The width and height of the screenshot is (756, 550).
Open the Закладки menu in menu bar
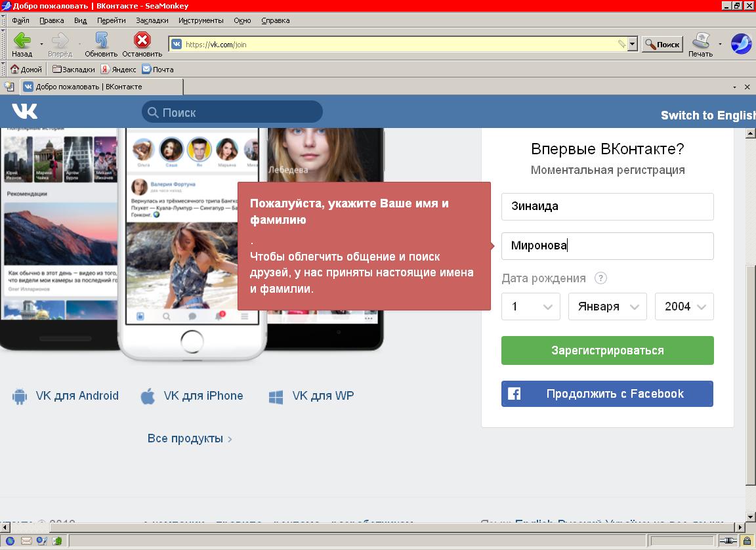coord(152,20)
